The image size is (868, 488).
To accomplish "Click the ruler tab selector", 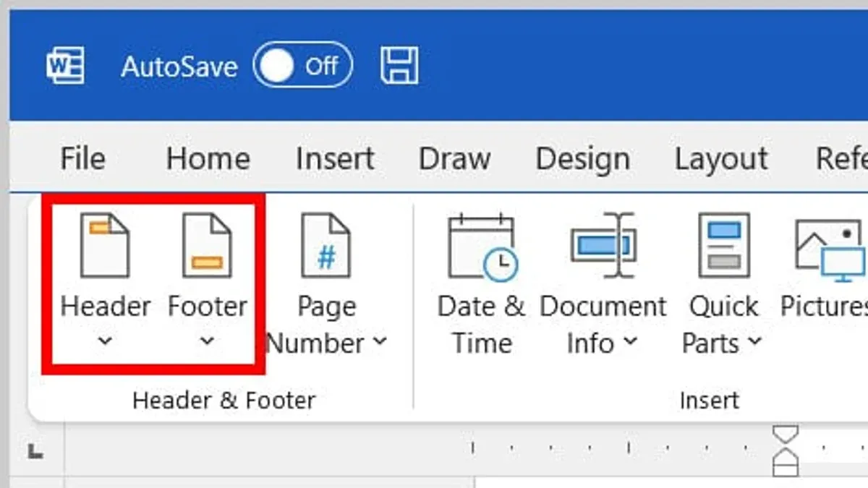I will coord(35,453).
